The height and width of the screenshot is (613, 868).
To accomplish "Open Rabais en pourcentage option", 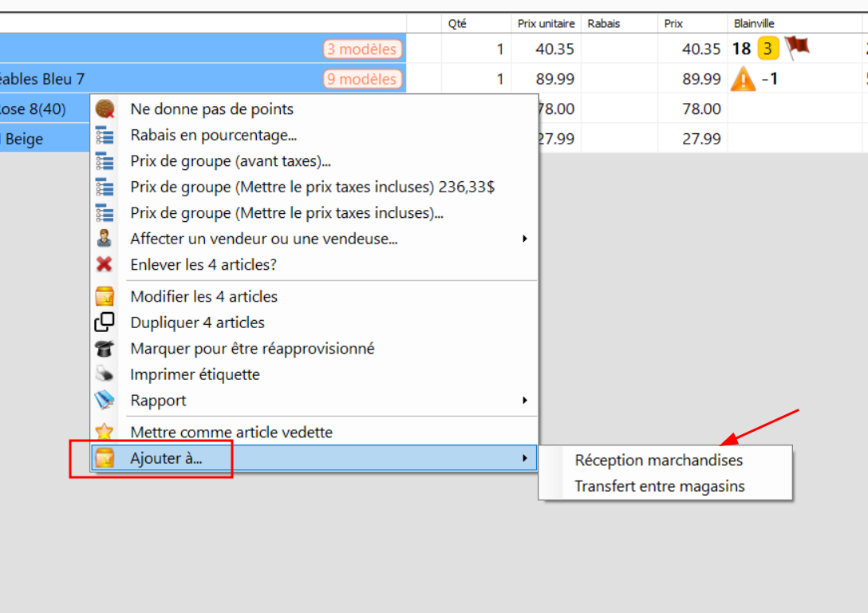I will tap(213, 135).
